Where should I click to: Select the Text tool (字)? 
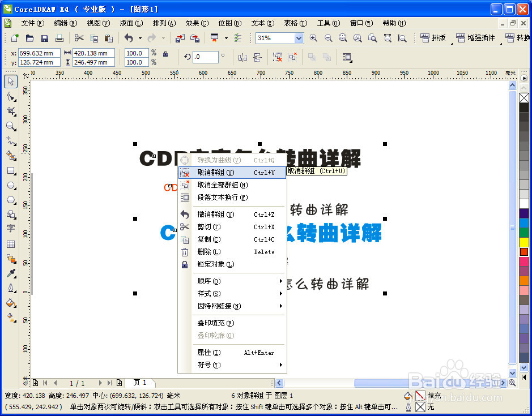coord(11,229)
